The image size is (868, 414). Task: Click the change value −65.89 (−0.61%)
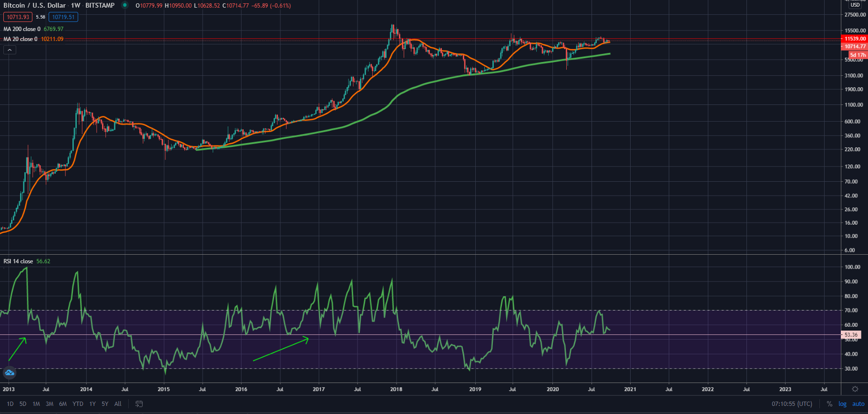pos(271,5)
